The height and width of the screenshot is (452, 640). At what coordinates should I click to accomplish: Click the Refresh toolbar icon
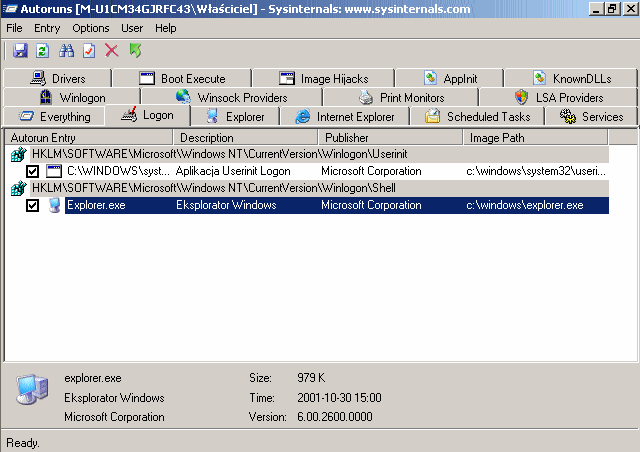43,51
